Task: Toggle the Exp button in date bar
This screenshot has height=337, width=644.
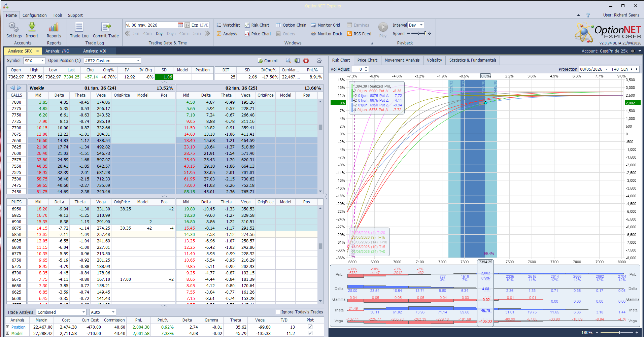Action: (x=195, y=25)
